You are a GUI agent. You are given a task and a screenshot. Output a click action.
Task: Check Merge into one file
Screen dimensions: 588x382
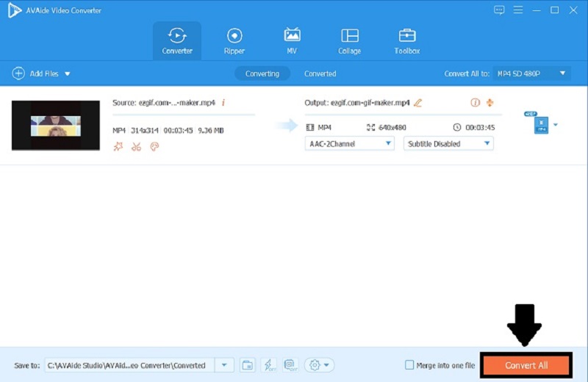[x=409, y=365]
